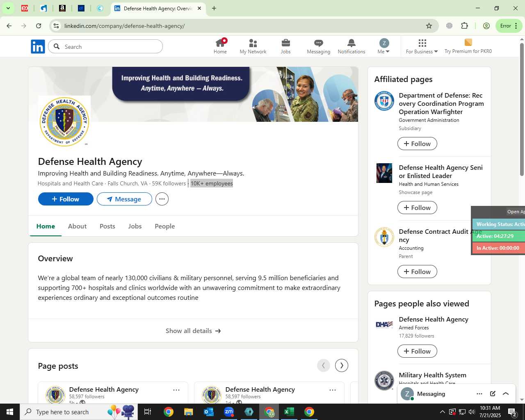Click the LinkedIn logo icon

tap(38, 47)
